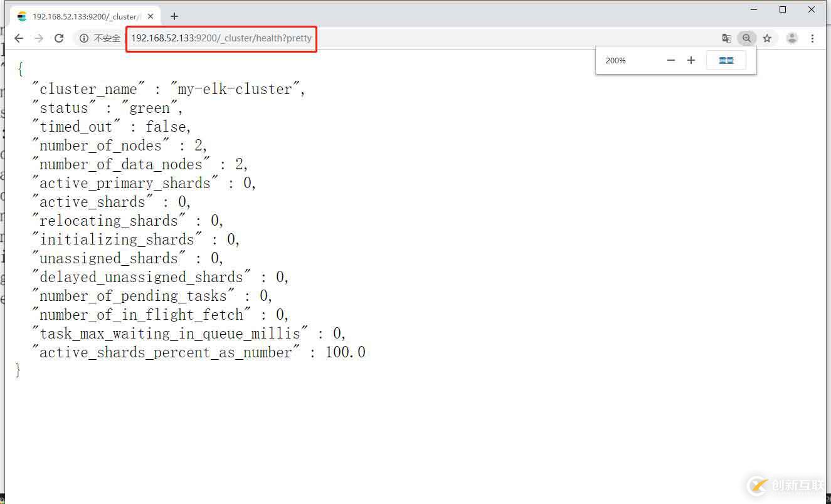
Task: Click the "cluster_name" line text
Action: pyautogui.click(x=169, y=89)
